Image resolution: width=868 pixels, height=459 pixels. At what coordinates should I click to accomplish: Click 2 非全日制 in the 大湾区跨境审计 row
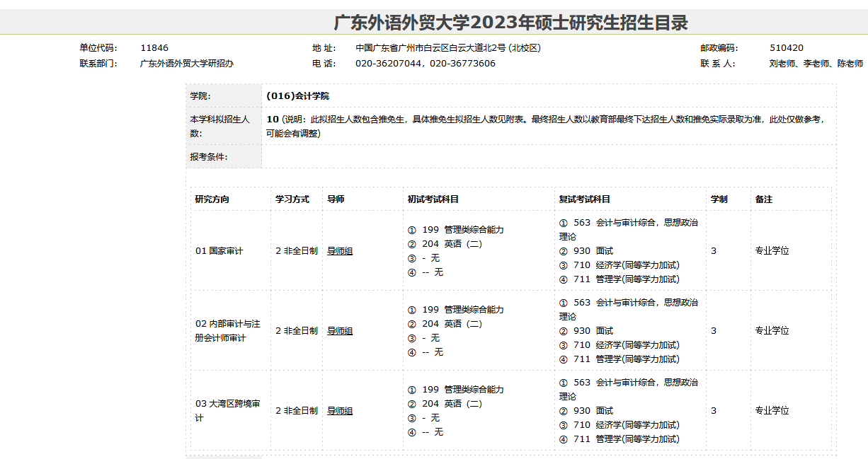tap(297, 411)
